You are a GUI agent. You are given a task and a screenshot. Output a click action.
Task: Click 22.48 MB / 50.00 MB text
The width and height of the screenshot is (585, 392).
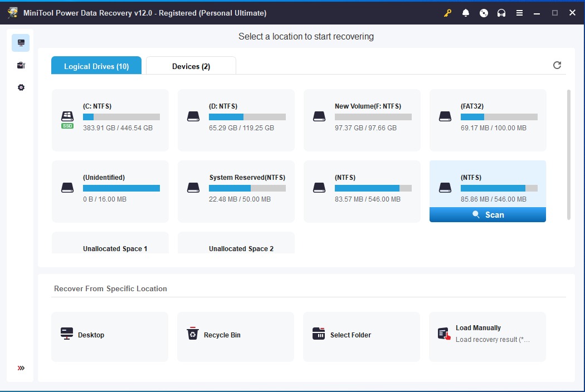point(240,199)
